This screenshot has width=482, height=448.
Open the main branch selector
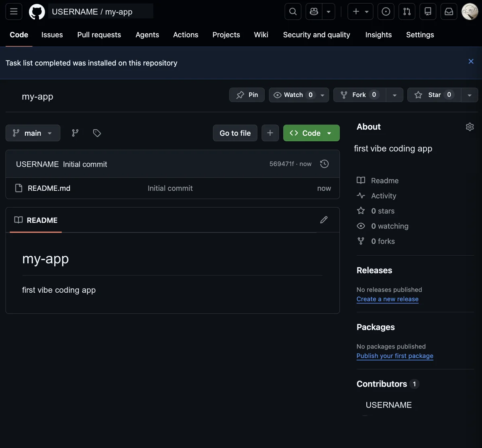[33, 133]
